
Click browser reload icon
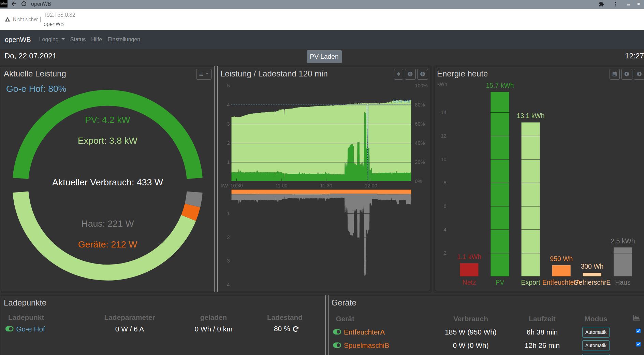(24, 4)
